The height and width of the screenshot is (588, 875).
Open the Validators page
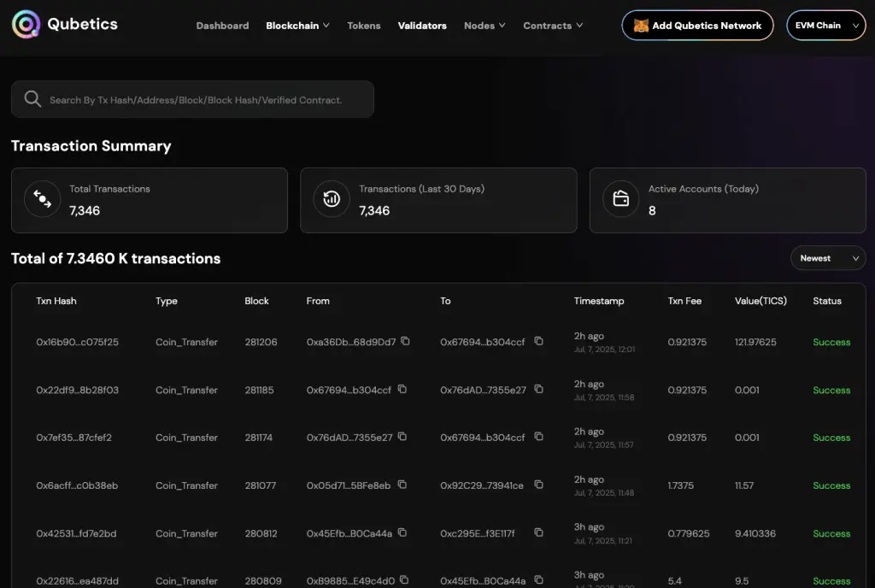pos(422,26)
